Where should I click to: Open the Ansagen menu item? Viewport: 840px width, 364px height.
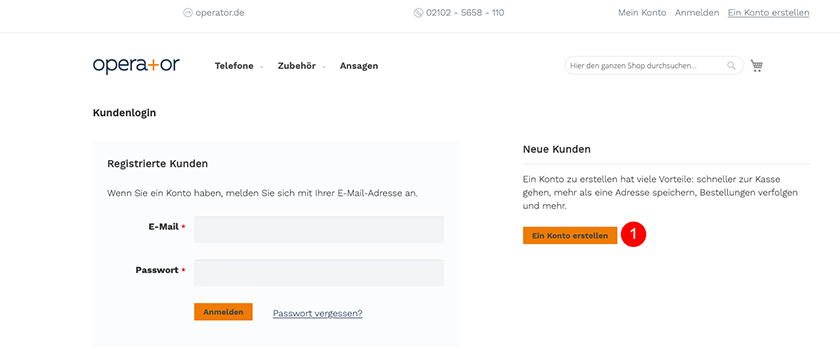click(359, 66)
